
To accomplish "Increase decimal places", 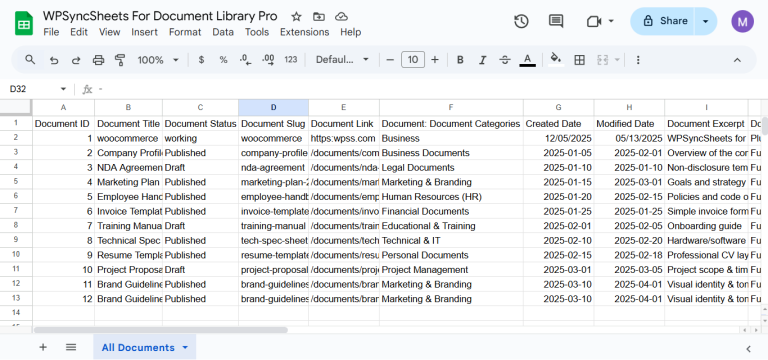I will point(268,60).
